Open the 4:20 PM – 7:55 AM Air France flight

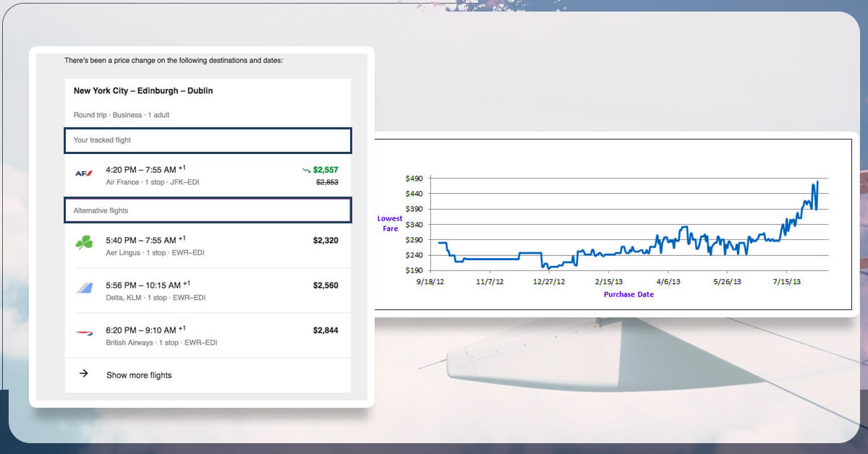click(208, 175)
